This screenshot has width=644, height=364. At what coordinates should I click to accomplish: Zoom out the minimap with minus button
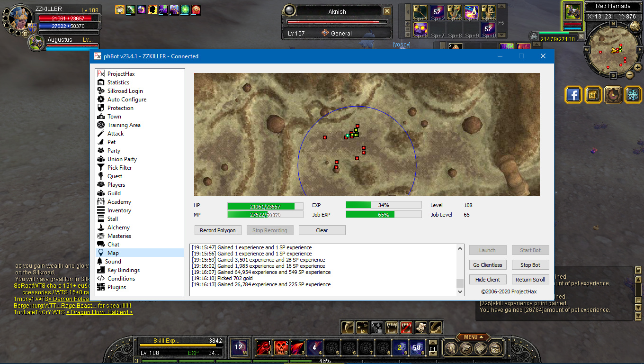click(x=629, y=74)
